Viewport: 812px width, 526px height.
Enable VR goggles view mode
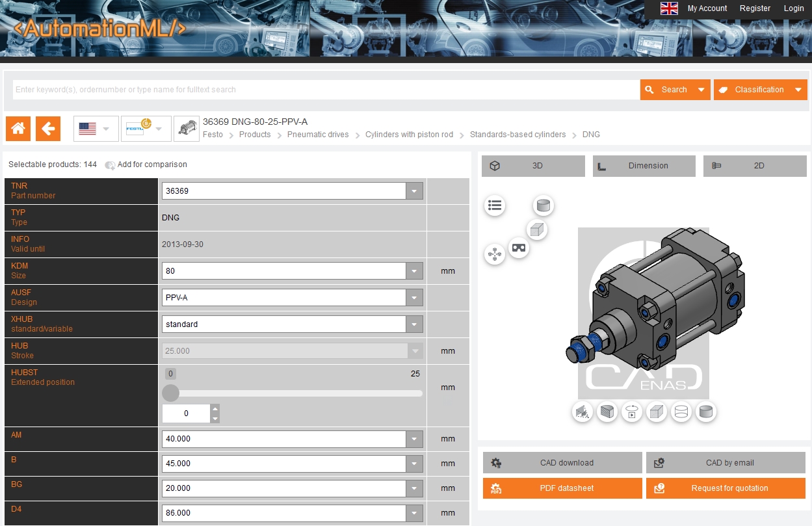pos(518,248)
